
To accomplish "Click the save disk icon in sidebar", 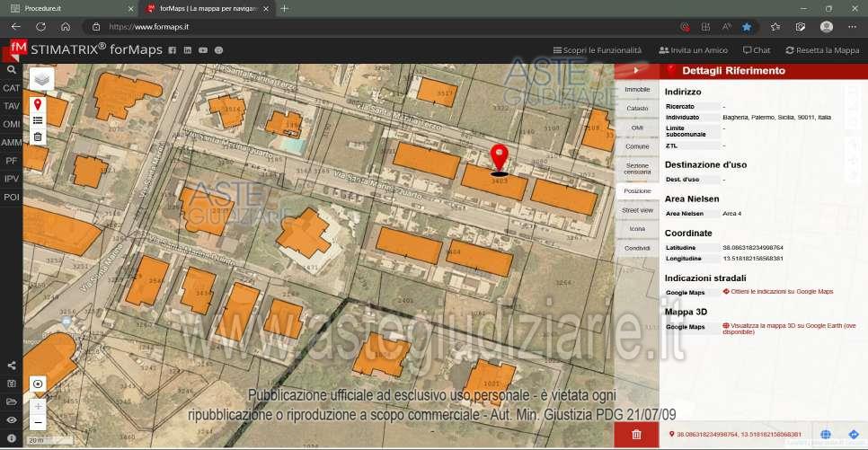I will [12, 384].
